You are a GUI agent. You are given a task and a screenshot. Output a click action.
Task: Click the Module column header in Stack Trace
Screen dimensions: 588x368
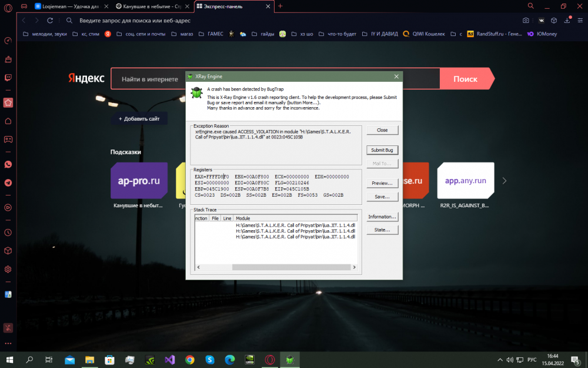tap(243, 218)
